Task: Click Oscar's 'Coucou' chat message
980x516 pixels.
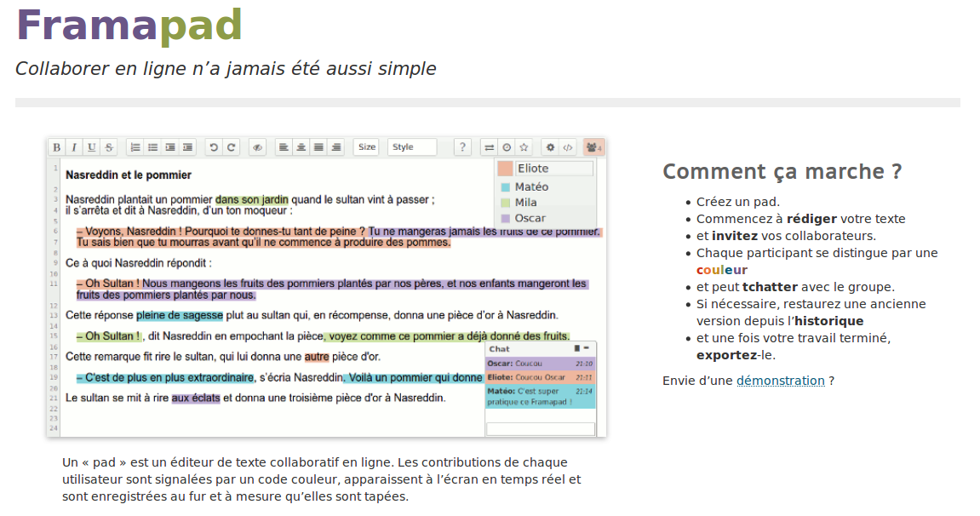Action: coord(541,363)
